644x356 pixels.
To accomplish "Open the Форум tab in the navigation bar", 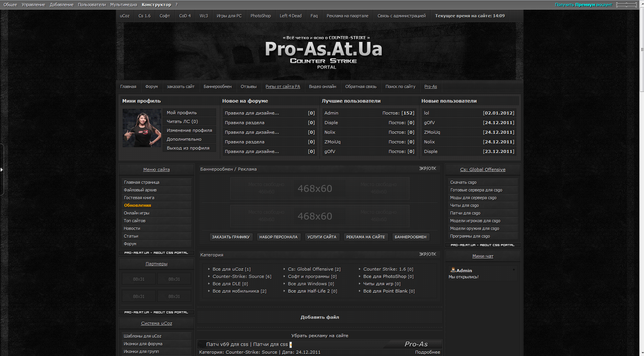I will [x=151, y=87].
